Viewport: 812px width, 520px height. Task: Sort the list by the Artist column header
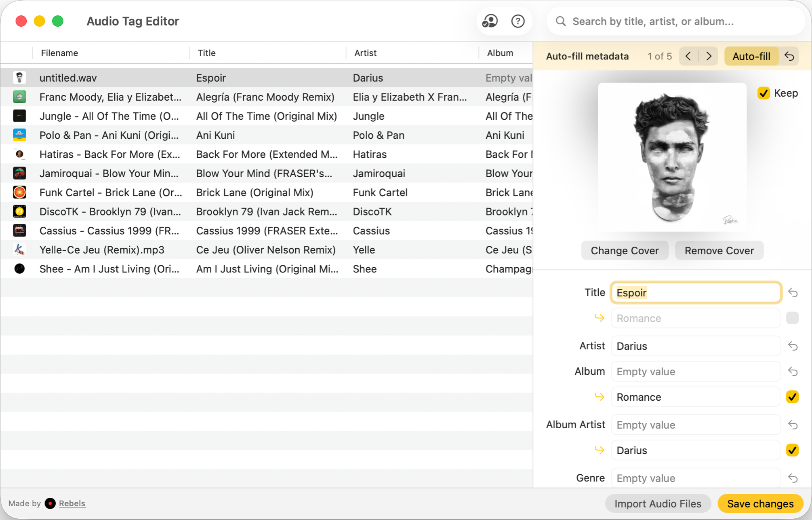coord(365,53)
